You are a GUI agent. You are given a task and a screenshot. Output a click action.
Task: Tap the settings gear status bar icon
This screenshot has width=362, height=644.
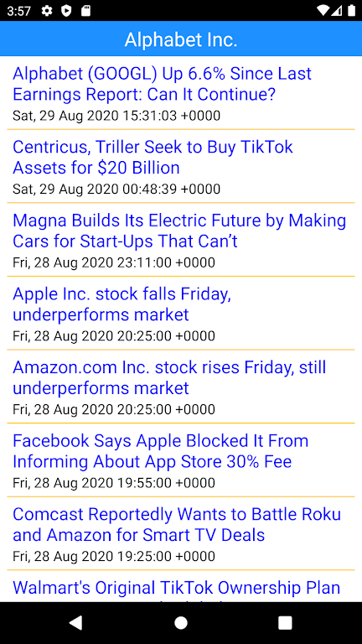47,11
